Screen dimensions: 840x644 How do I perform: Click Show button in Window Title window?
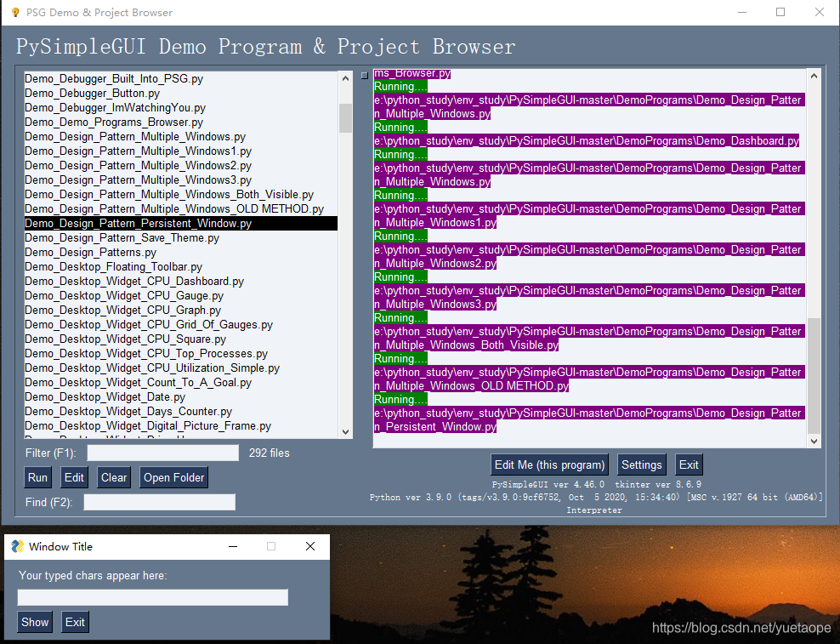(x=35, y=622)
